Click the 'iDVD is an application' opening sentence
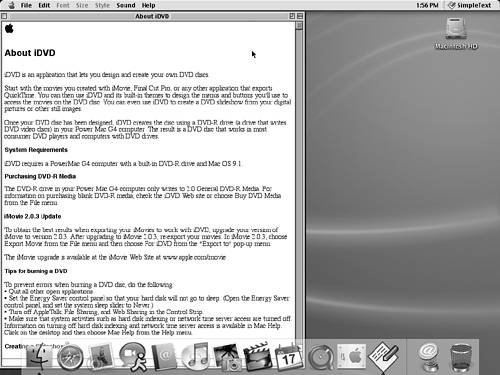Viewport: 500px width, 375px height. coord(107,75)
